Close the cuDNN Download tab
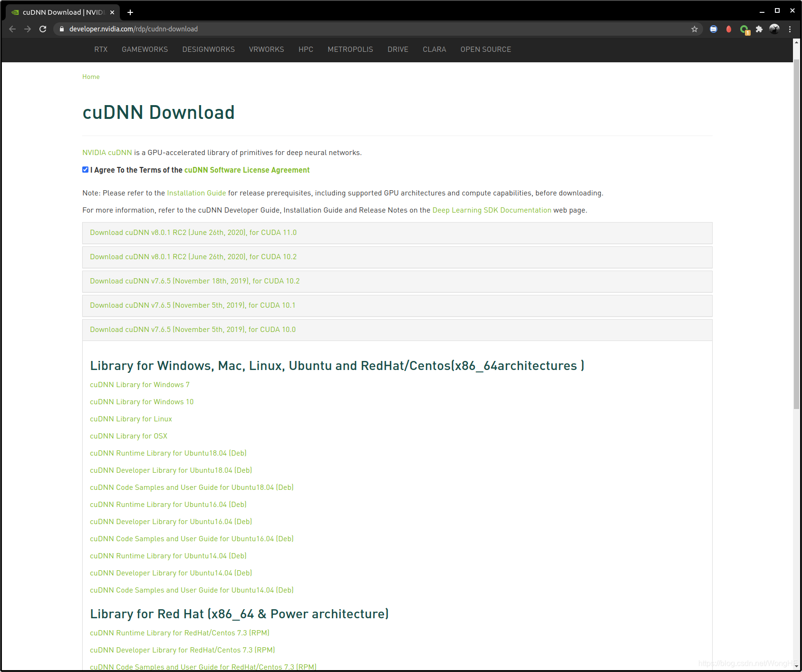 [x=112, y=12]
